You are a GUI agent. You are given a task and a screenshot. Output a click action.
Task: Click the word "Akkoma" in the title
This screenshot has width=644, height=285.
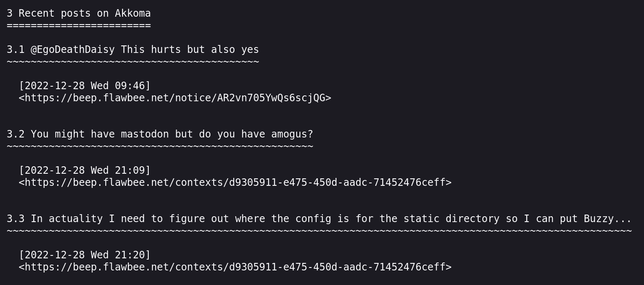coord(133,13)
